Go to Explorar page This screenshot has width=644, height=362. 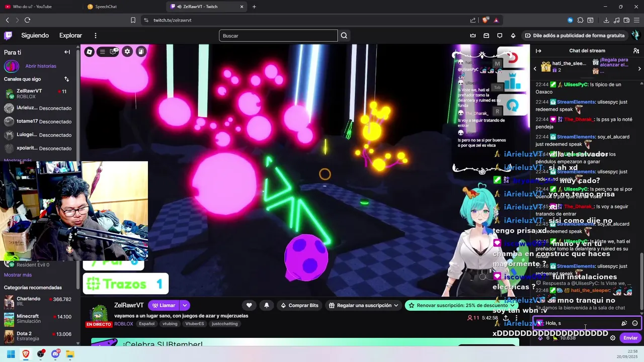(70, 36)
